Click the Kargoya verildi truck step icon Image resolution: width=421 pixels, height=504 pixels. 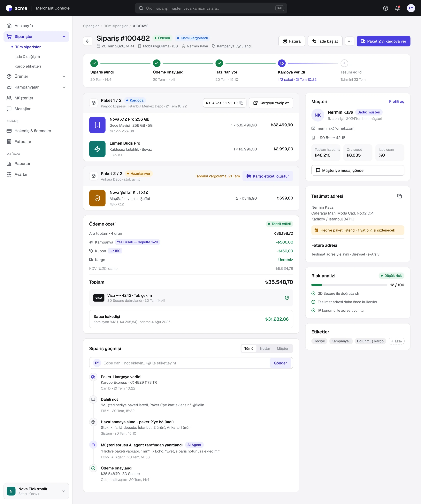[282, 63]
